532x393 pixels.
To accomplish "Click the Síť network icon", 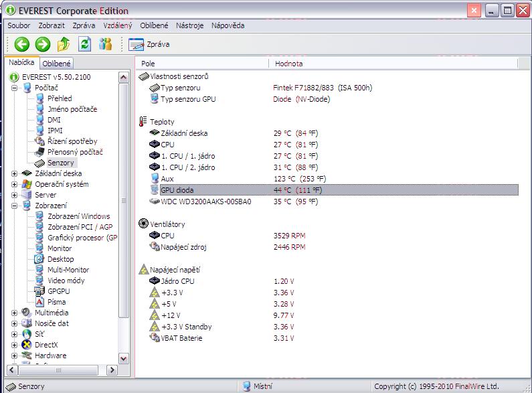I will click(x=27, y=334).
